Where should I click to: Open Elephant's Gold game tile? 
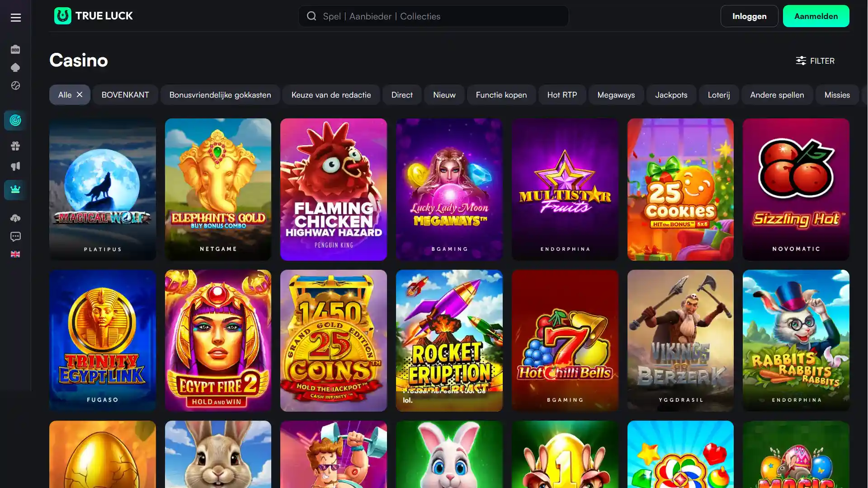(x=218, y=189)
